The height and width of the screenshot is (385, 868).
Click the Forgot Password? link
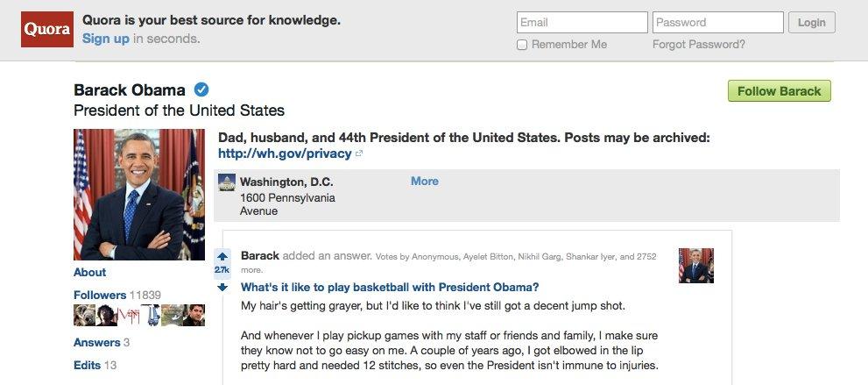pos(699,45)
